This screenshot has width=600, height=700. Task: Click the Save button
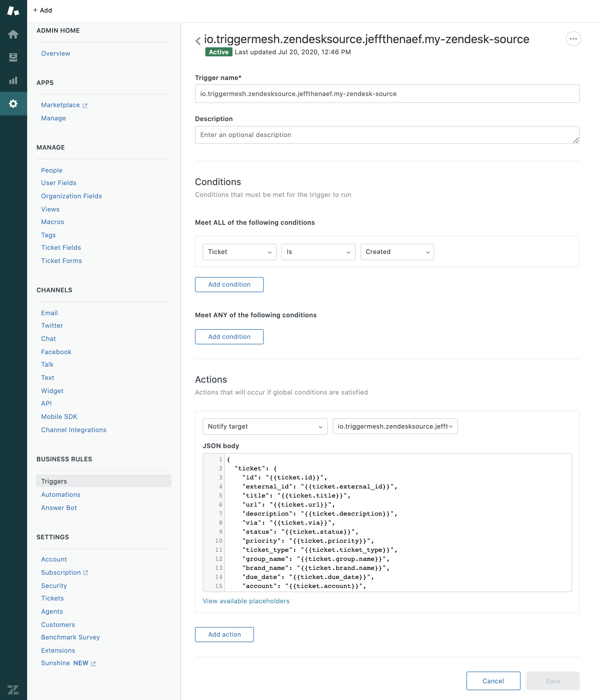pos(553,681)
